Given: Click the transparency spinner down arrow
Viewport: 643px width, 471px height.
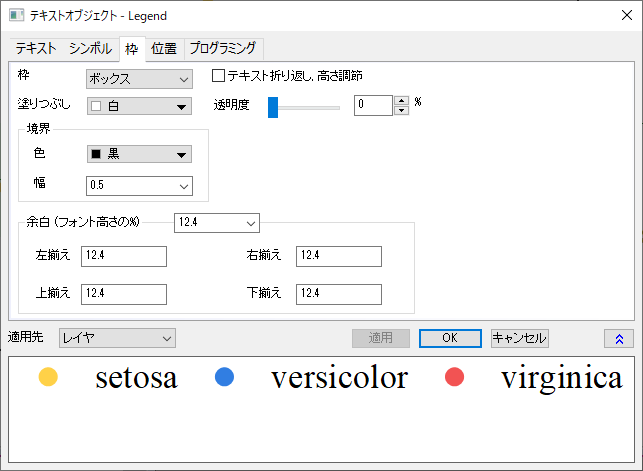Looking at the screenshot, I should pos(401,110).
